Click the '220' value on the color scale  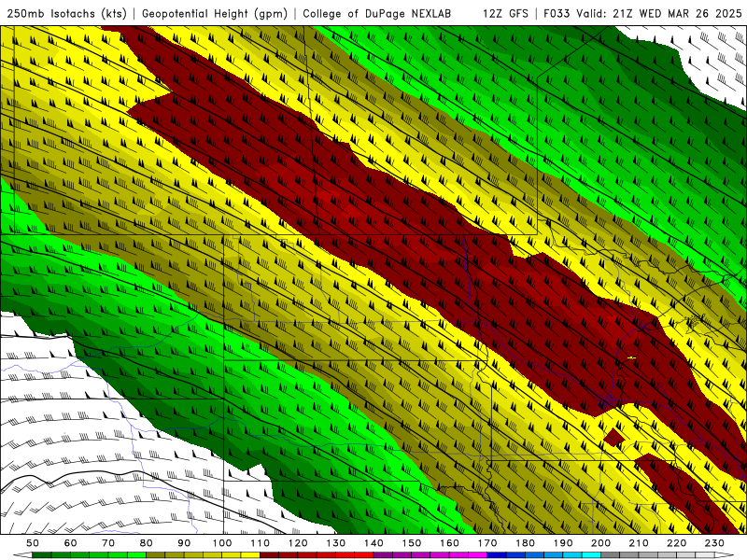[x=677, y=543]
